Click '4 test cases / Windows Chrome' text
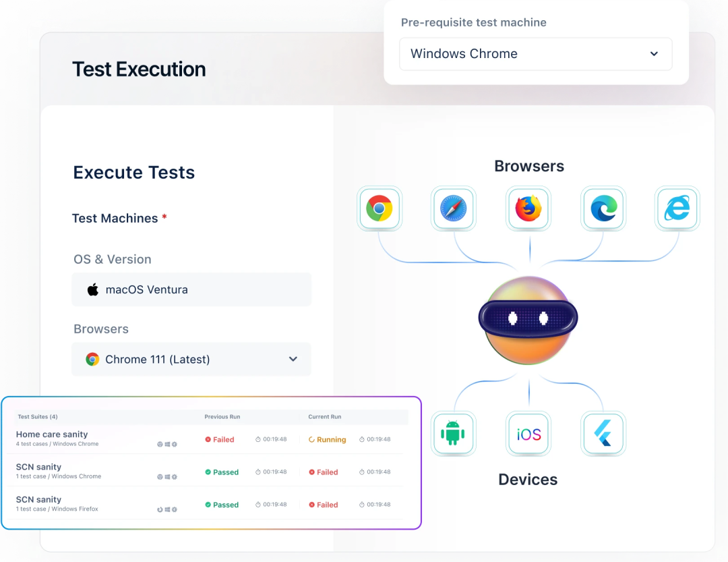 pos(57,444)
